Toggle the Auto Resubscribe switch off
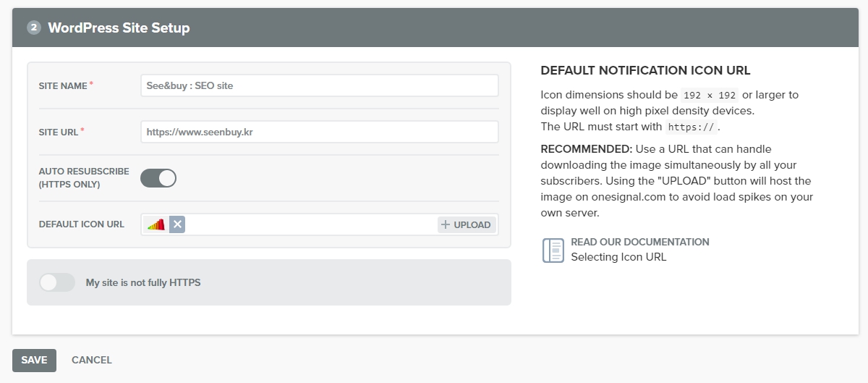 click(x=158, y=178)
